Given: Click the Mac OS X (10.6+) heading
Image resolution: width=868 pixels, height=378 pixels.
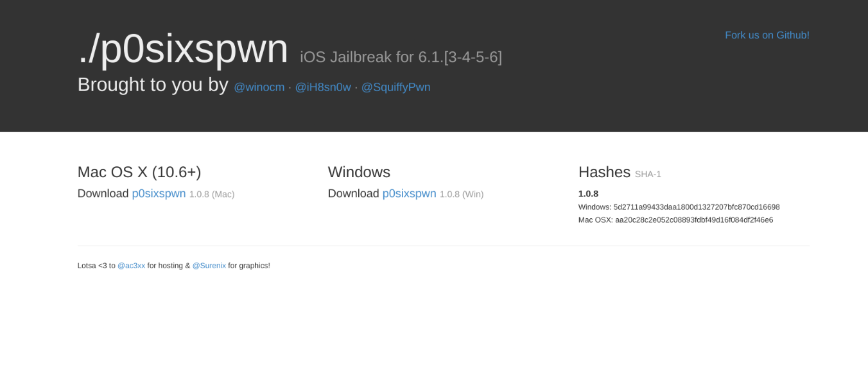Looking at the screenshot, I should 139,172.
